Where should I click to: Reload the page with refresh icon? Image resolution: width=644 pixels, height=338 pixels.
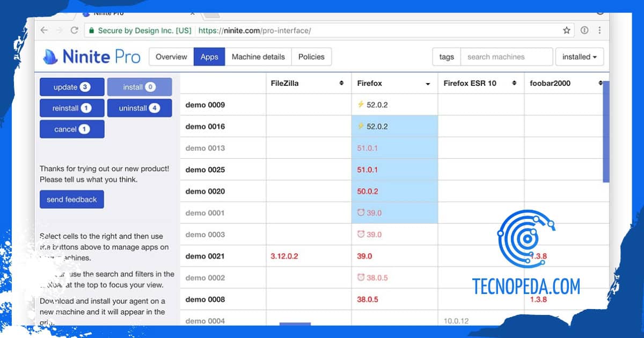pyautogui.click(x=75, y=31)
